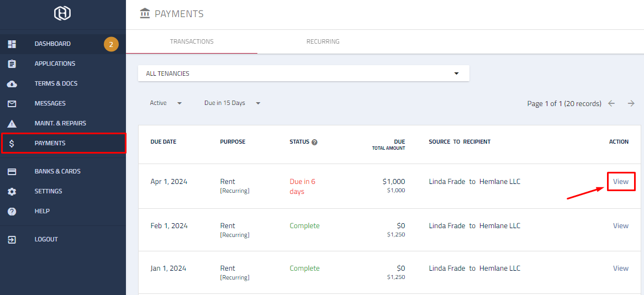The width and height of the screenshot is (644, 295).
Task: Open the Dashboard grid icon
Action: 12,44
